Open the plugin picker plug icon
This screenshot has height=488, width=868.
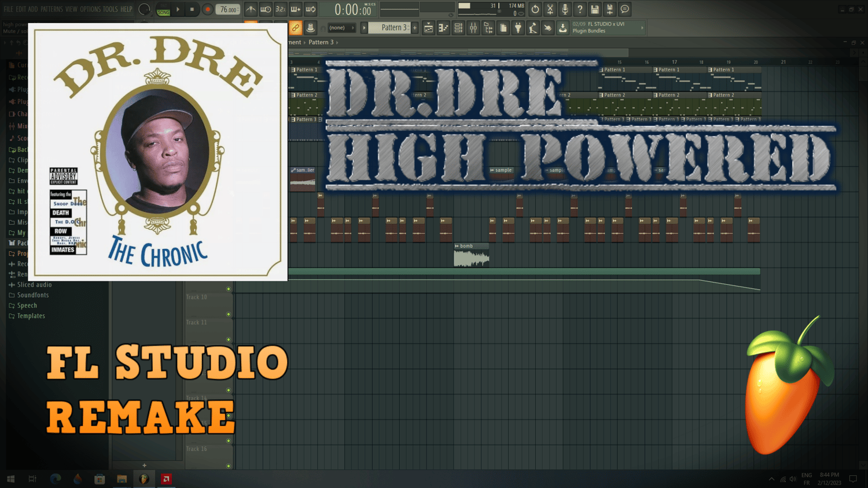click(518, 28)
